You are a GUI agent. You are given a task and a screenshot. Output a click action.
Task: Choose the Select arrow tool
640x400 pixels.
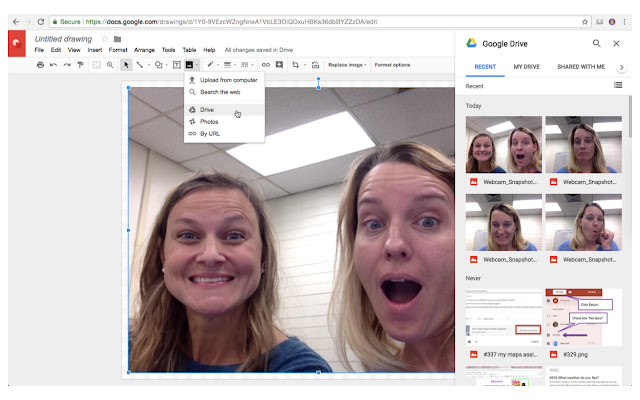pyautogui.click(x=126, y=64)
